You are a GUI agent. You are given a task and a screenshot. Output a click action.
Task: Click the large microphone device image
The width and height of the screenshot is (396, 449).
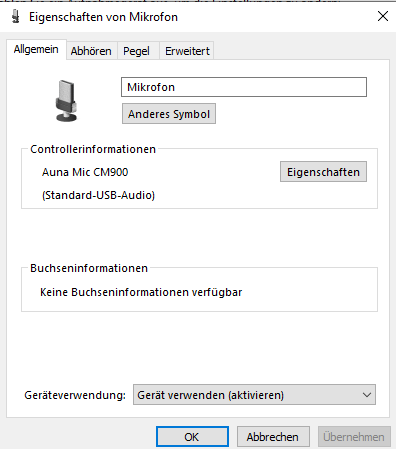(66, 101)
